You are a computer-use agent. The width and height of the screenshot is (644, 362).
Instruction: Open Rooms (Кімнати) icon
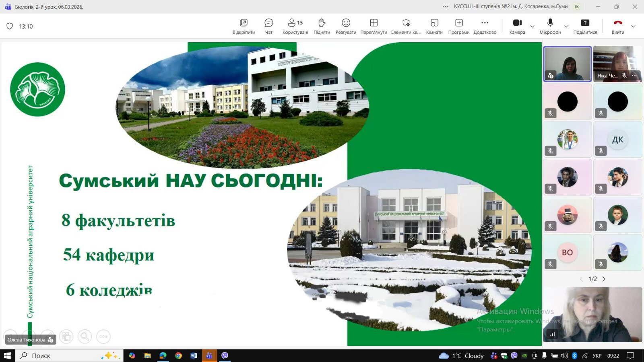[x=434, y=26]
